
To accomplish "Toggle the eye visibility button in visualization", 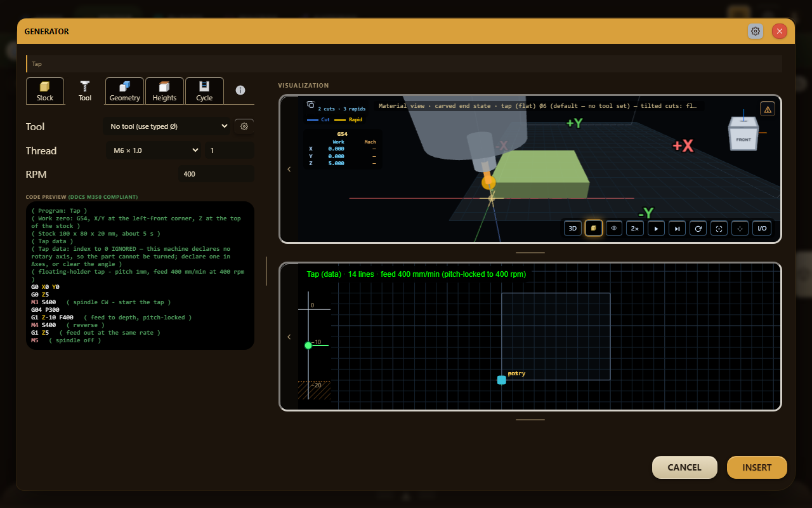I will pyautogui.click(x=614, y=228).
